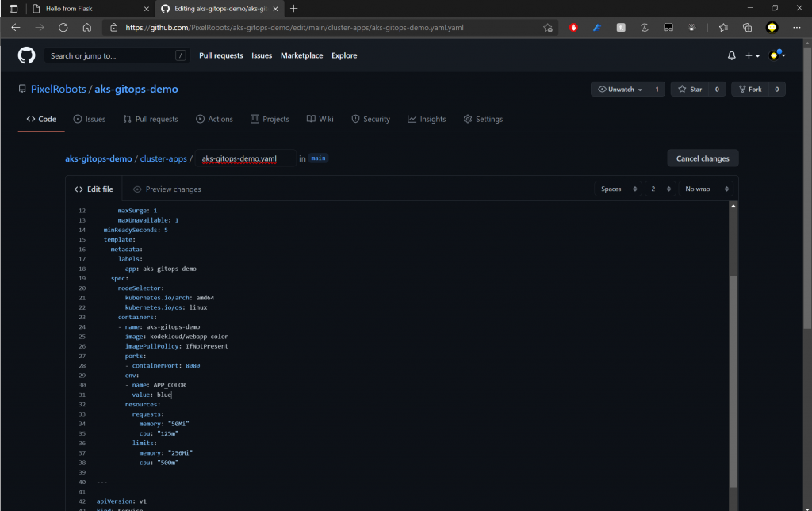Open a new browser tab
The image size is (812, 511).
tap(293, 8)
